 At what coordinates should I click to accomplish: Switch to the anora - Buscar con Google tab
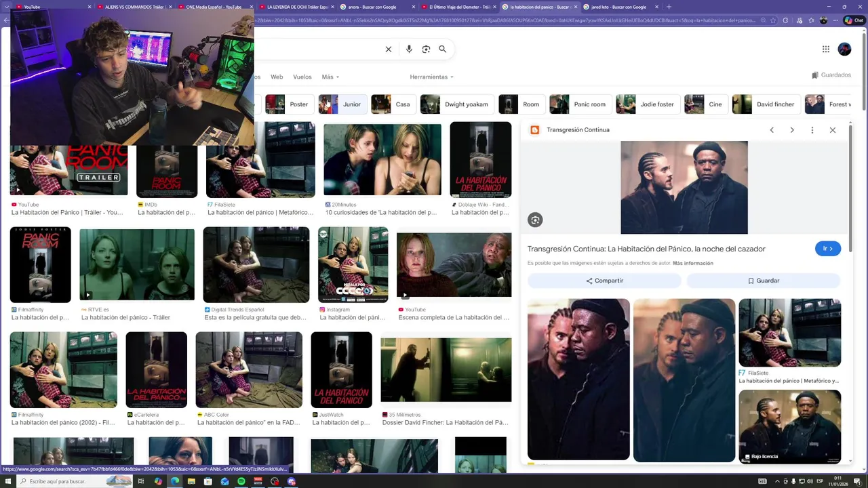click(378, 7)
